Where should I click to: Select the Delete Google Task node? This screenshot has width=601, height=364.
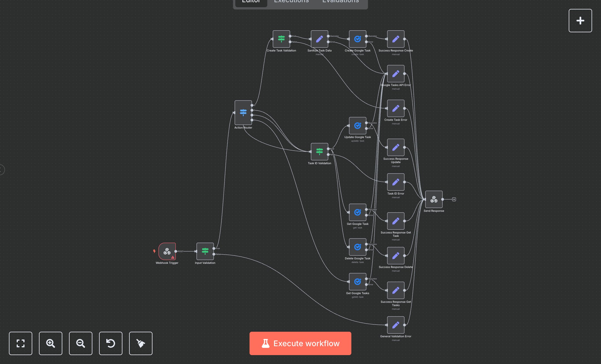(x=358, y=247)
